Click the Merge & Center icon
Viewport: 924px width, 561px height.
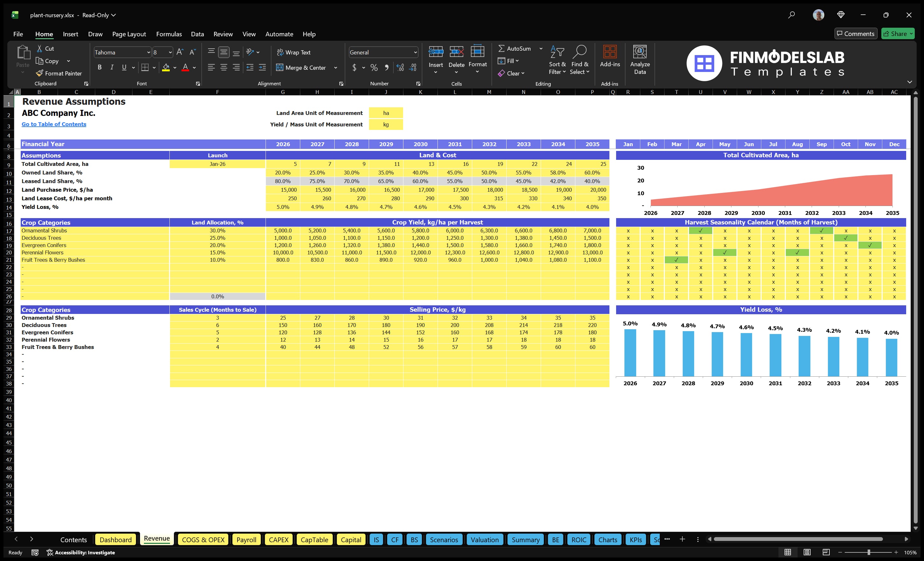(280, 67)
